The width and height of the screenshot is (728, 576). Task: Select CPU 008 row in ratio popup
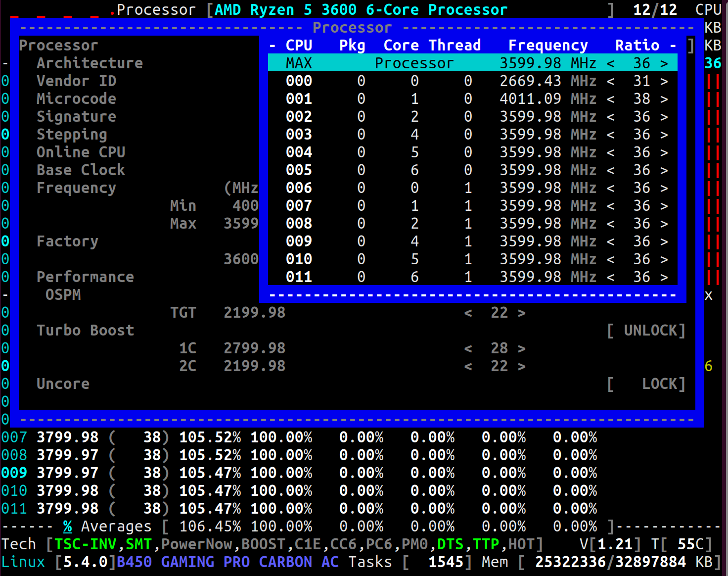click(x=473, y=223)
